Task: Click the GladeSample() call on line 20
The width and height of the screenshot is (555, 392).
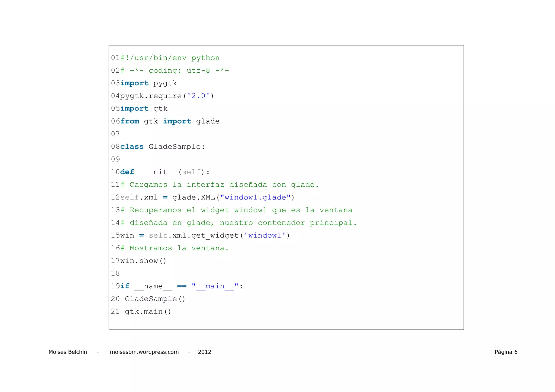Action: 155,299
